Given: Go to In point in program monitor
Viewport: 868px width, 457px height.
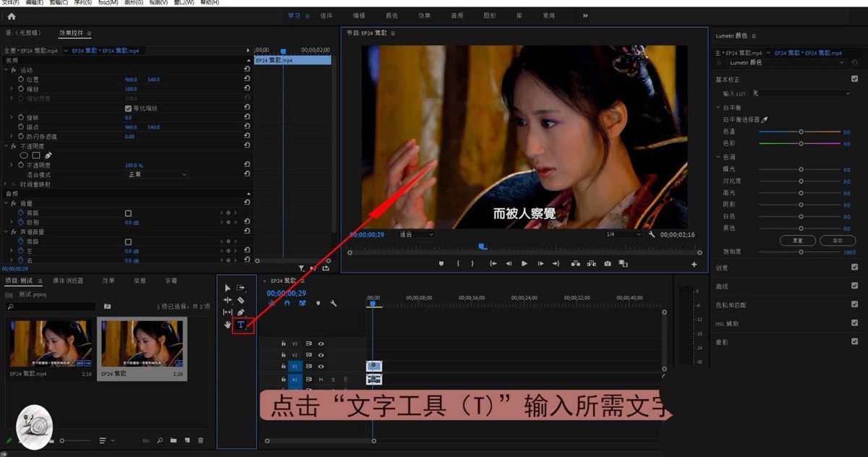Looking at the screenshot, I should tap(493, 264).
